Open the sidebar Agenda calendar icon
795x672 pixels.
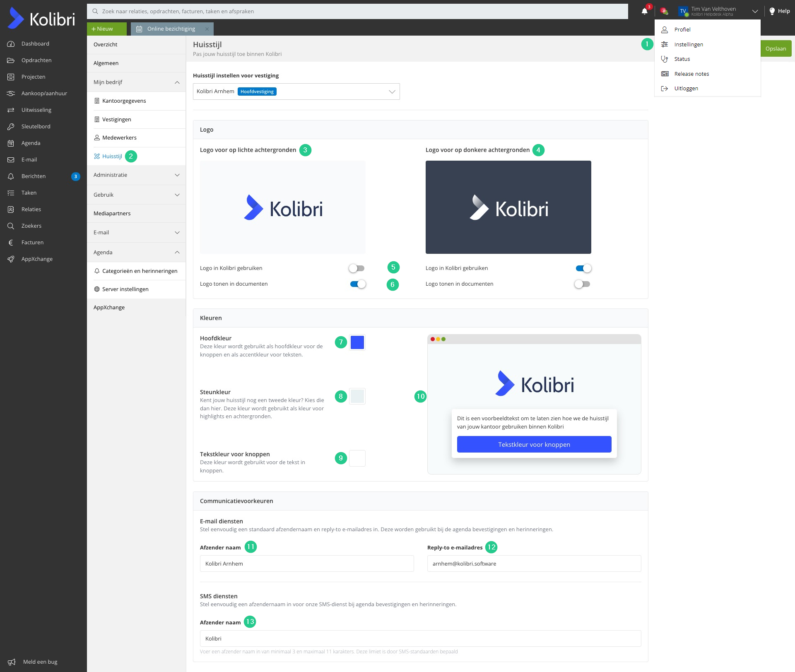11,143
